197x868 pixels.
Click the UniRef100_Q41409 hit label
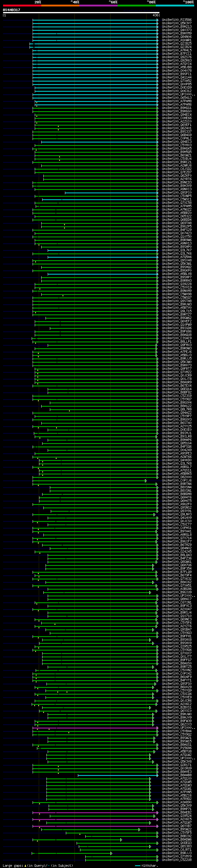click(177, 518)
